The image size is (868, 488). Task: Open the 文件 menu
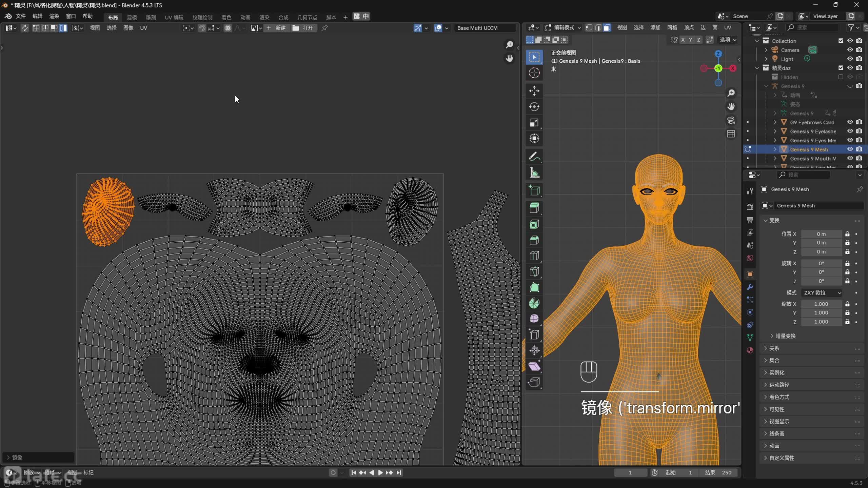(x=20, y=16)
